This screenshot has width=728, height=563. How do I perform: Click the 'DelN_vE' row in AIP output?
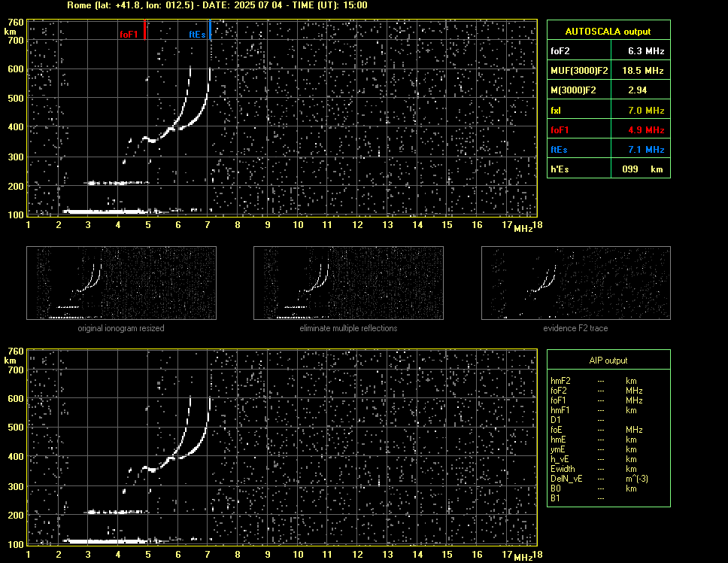[x=599, y=479]
